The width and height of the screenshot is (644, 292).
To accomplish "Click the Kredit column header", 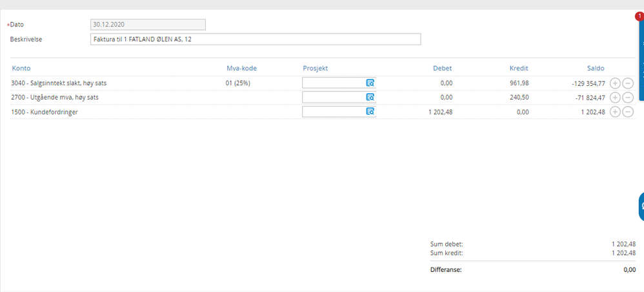I will pyautogui.click(x=519, y=68).
